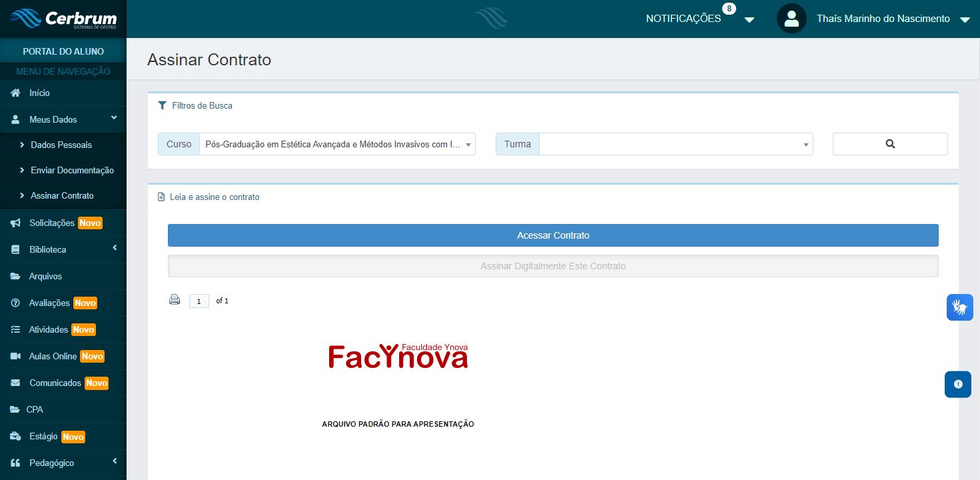Click the checklist icon beside Atividades
Viewport: 980px width, 480px height.
point(15,329)
